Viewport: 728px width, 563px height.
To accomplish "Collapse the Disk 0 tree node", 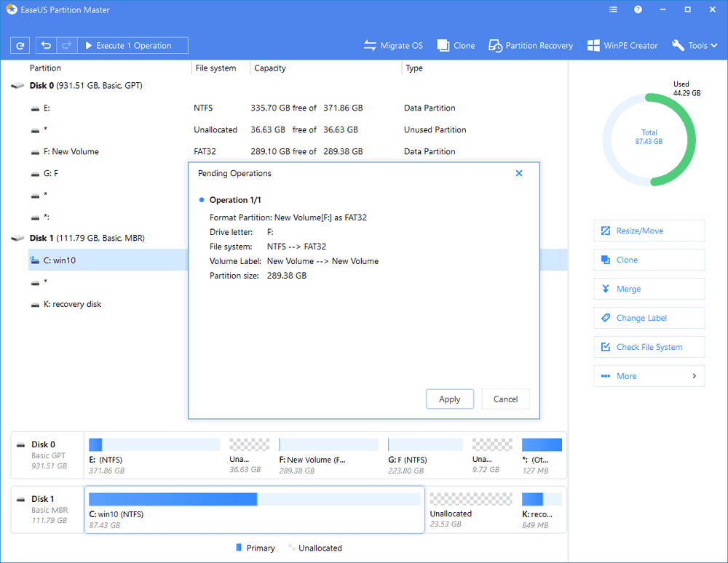I will [x=17, y=86].
